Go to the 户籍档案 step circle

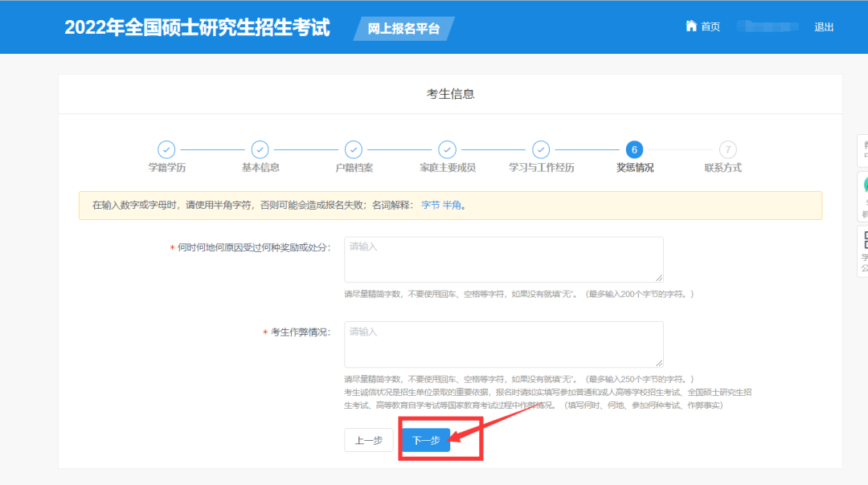(353, 149)
